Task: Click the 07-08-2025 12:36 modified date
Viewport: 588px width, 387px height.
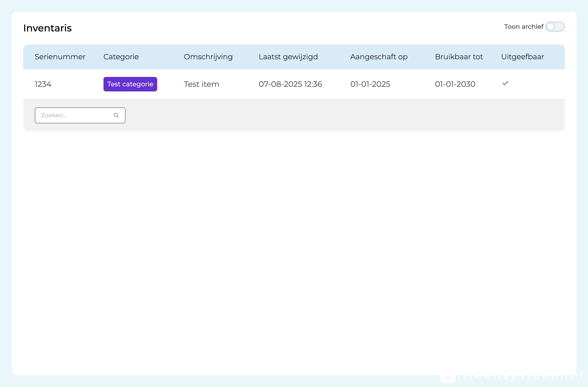Action: click(x=290, y=84)
